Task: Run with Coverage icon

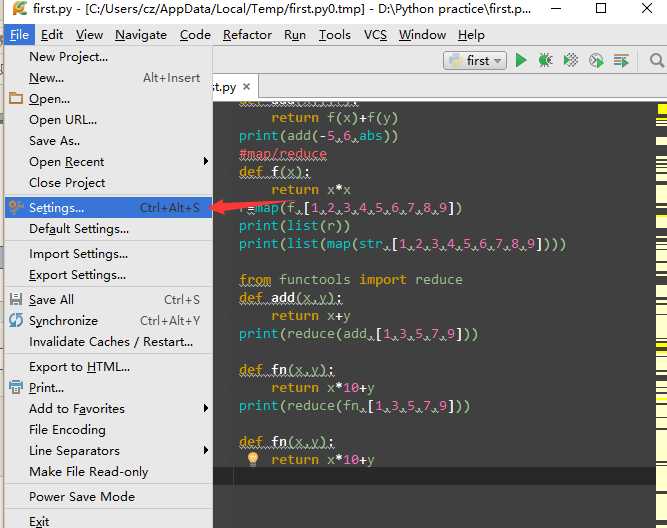Action: tap(571, 60)
